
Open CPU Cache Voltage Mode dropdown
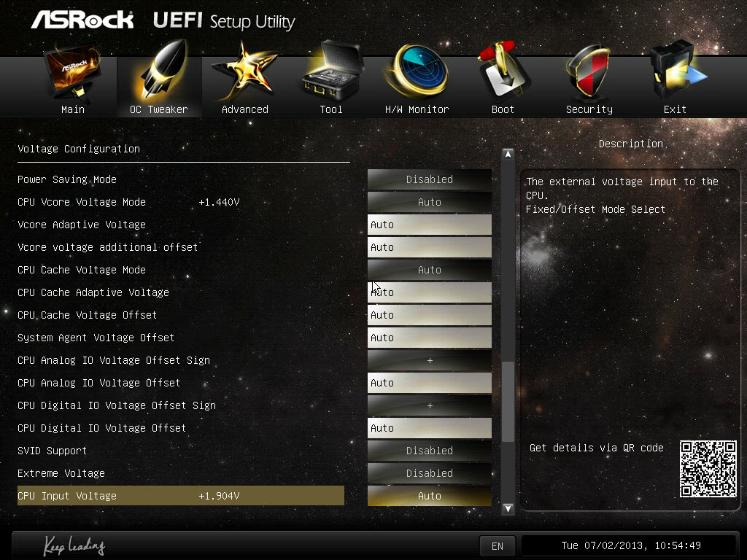point(429,270)
